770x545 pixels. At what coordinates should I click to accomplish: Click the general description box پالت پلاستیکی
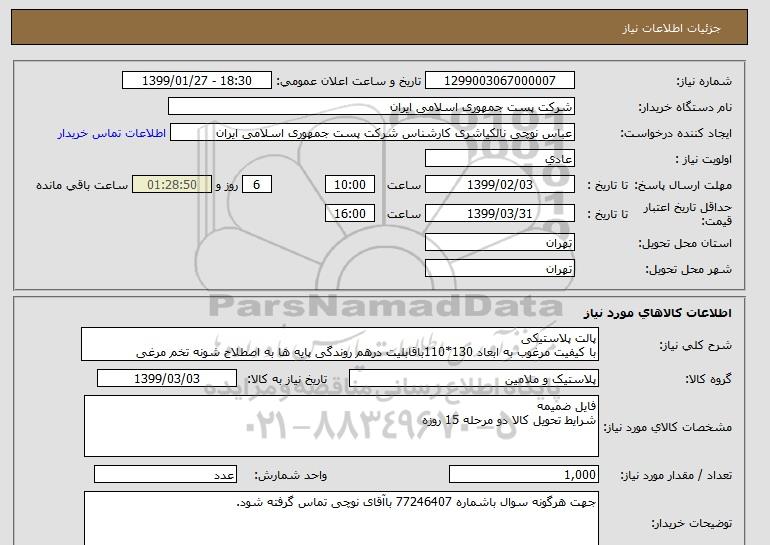coord(340,345)
